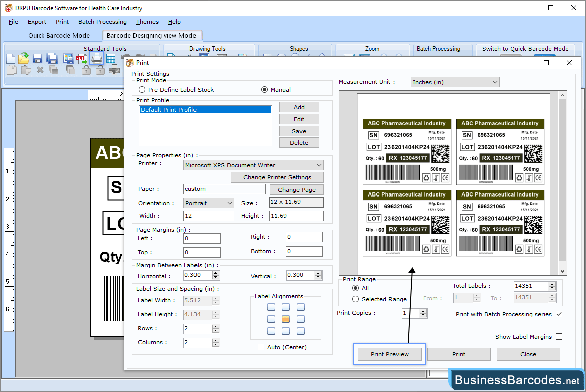The height and width of the screenshot is (392, 586).
Task: Decrease Total Labels count
Action: coord(552,289)
